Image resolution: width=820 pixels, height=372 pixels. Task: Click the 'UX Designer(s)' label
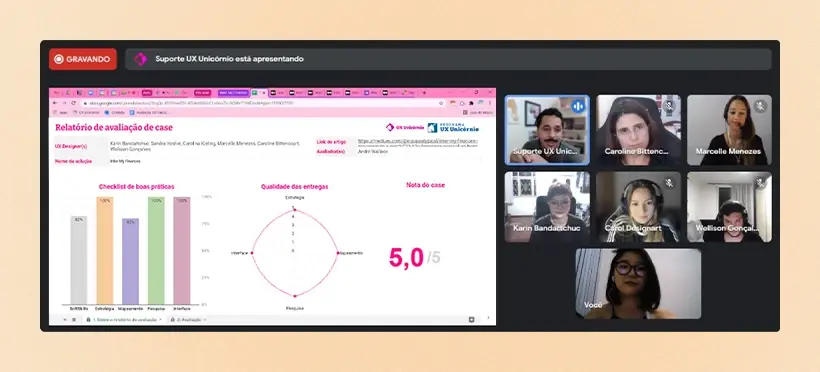point(71,146)
